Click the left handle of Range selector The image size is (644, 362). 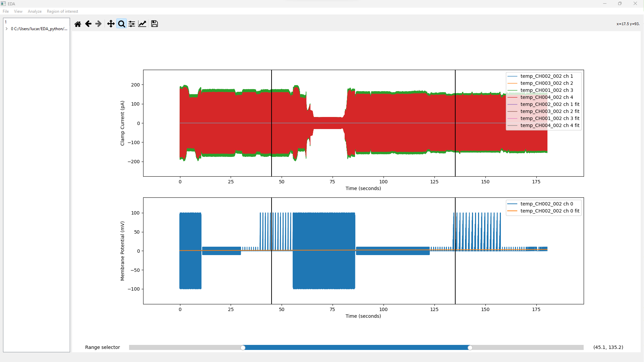243,348
